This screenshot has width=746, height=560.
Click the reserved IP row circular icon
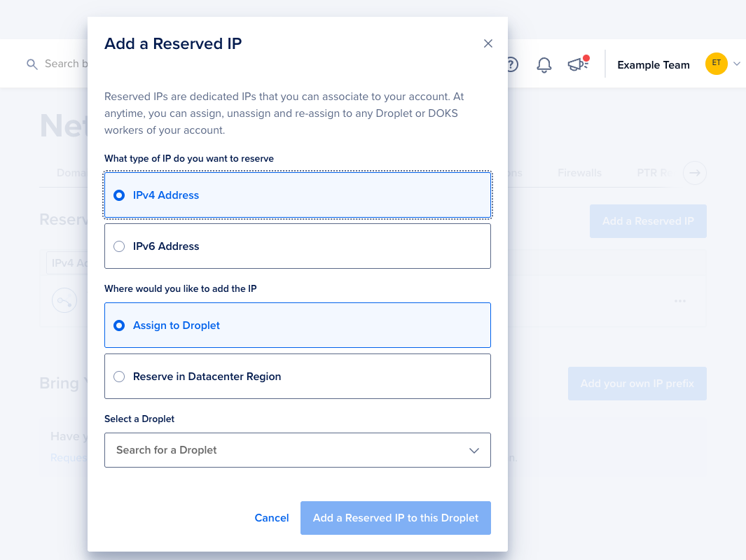pyautogui.click(x=64, y=300)
